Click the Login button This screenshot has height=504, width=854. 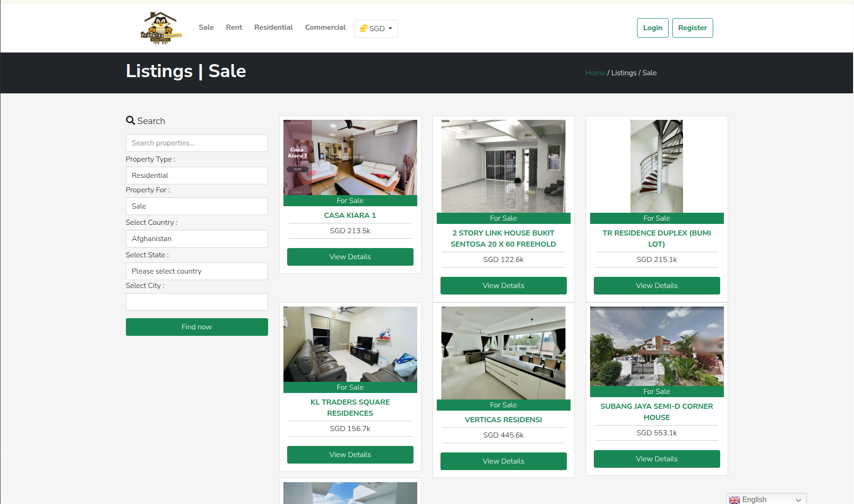tap(652, 28)
